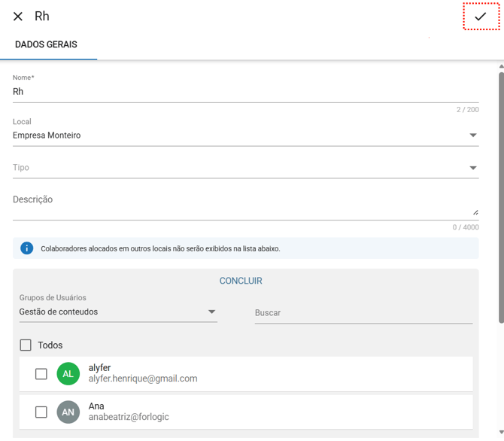Click the checkmark icon to save
The width and height of the screenshot is (504, 441).
pyautogui.click(x=480, y=17)
